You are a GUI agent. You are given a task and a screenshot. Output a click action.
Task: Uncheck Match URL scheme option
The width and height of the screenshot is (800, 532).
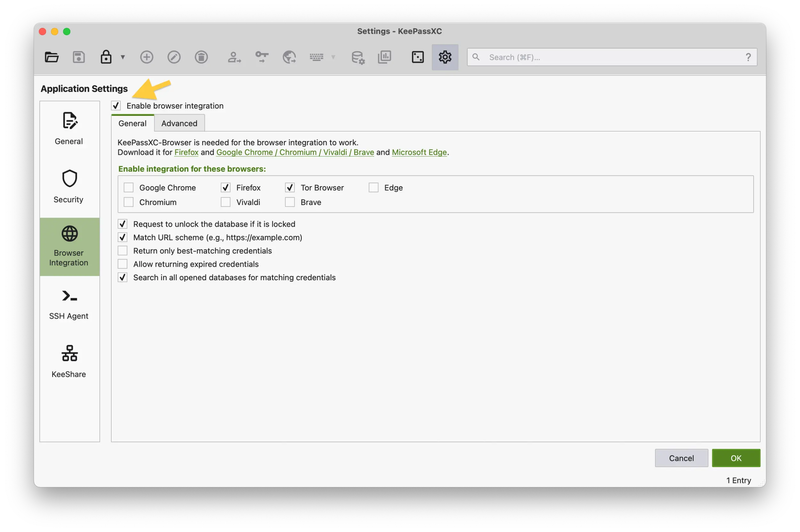coord(123,237)
